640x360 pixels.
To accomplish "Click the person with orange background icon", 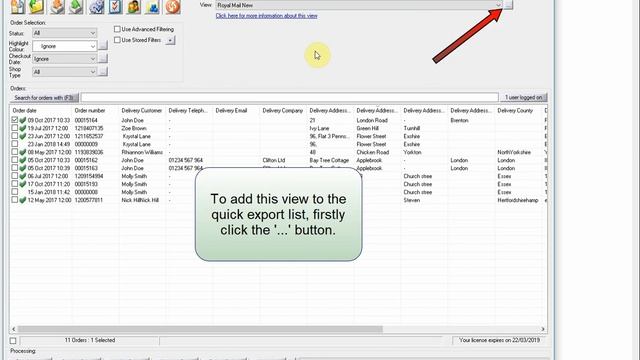I will tap(133, 7).
